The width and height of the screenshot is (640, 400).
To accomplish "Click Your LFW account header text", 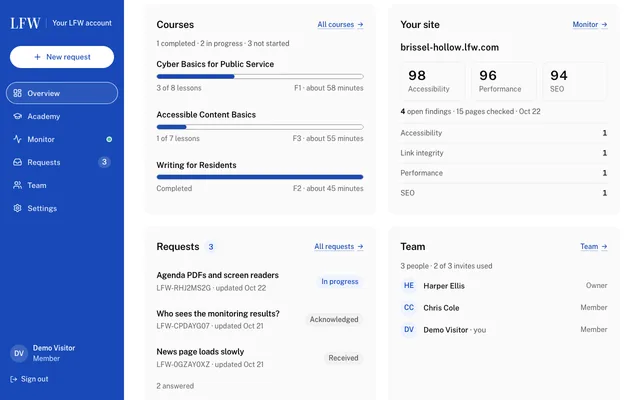I will tap(82, 23).
